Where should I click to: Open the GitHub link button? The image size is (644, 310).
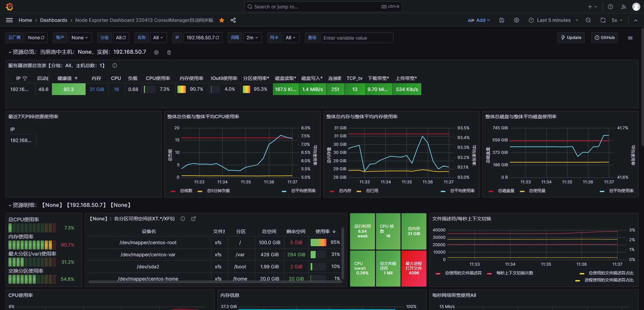click(604, 38)
